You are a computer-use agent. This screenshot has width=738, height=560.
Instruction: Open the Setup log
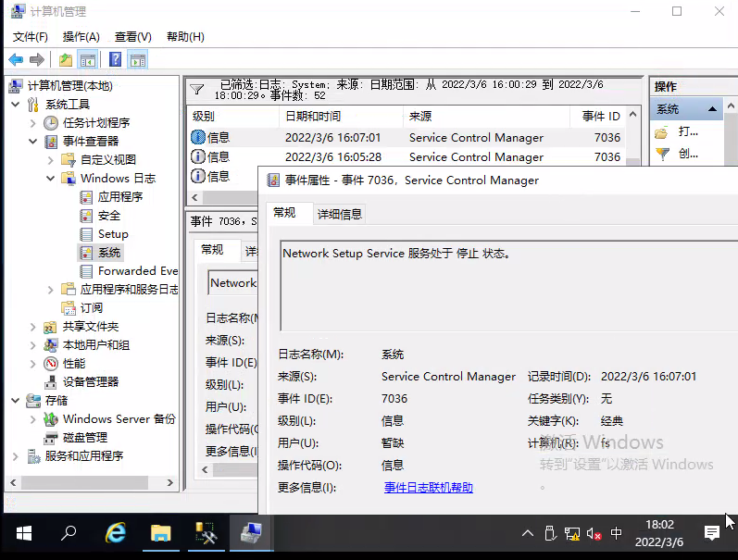(113, 234)
